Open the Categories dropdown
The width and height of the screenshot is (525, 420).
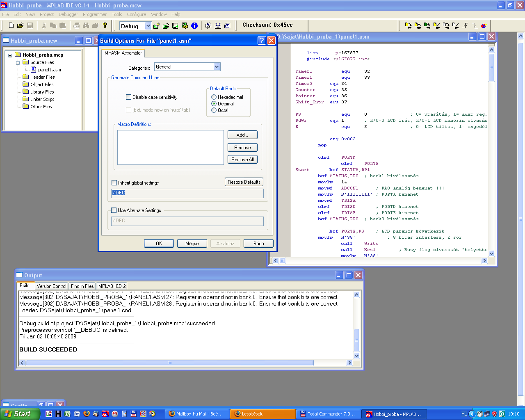(x=217, y=67)
